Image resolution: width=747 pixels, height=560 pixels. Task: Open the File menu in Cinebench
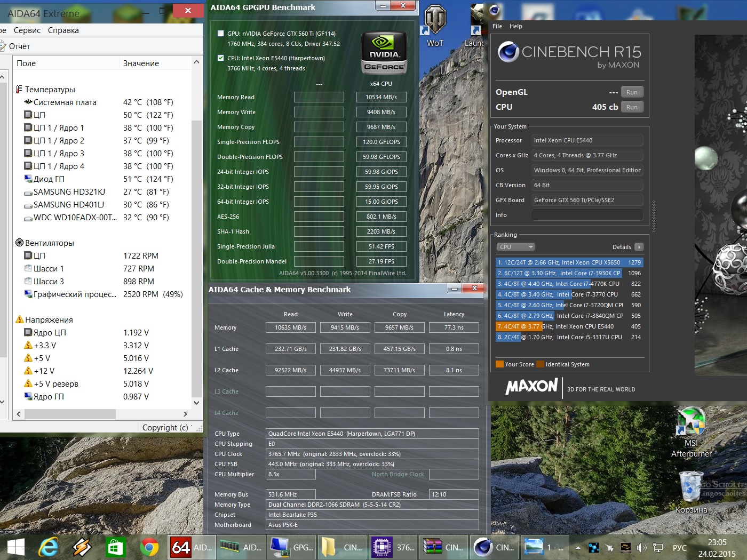click(x=497, y=26)
